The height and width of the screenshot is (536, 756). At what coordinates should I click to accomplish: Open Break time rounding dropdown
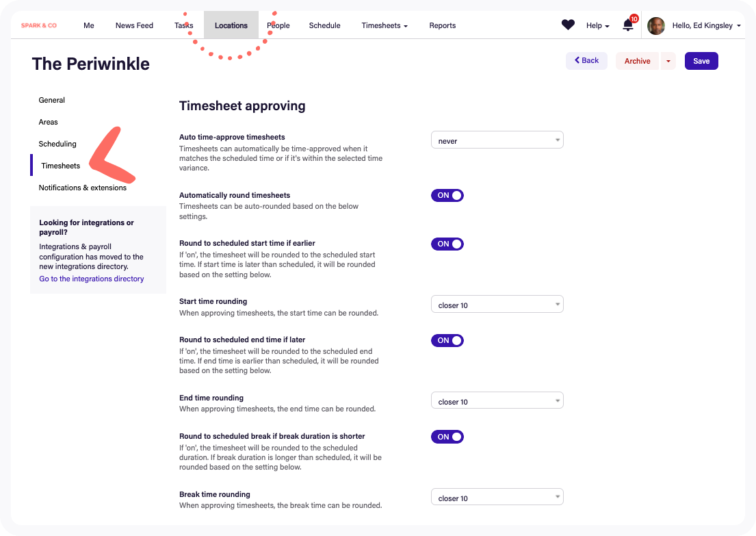point(497,498)
